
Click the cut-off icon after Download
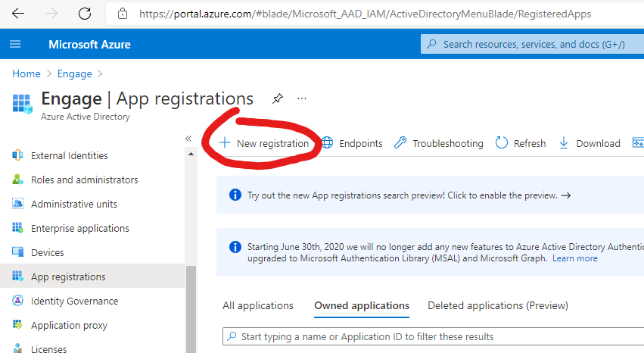[x=638, y=142]
